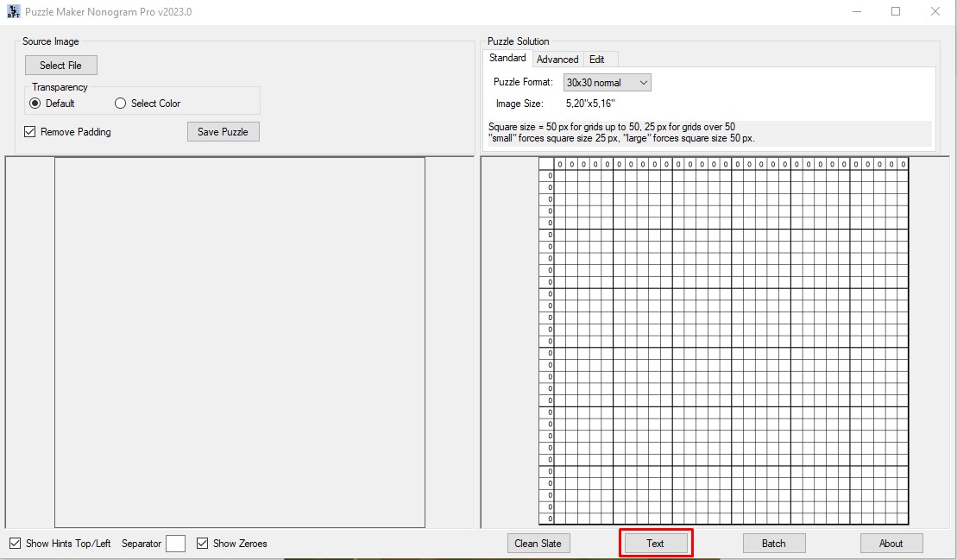
Task: Maximize the application window
Action: [x=896, y=12]
